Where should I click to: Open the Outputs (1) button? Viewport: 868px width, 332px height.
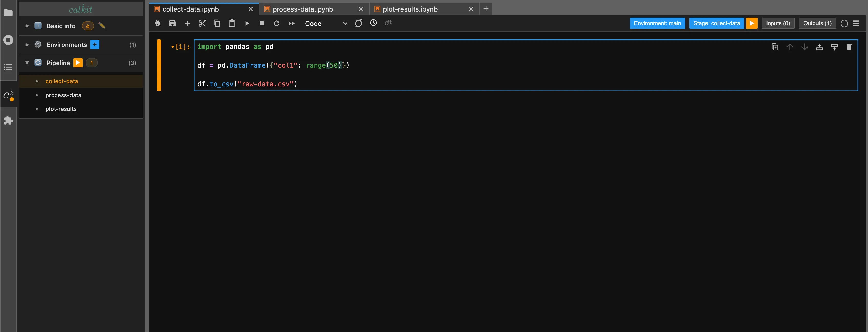[x=817, y=23]
